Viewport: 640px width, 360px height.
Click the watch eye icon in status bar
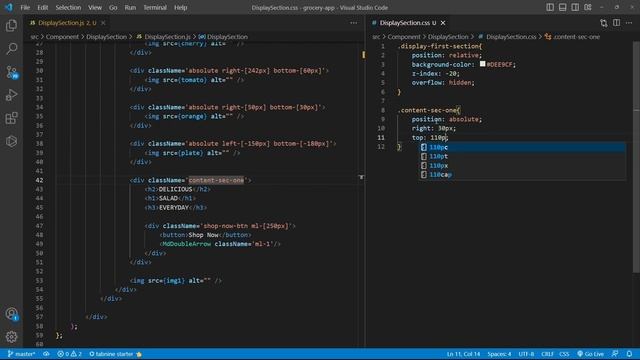click(x=46, y=354)
